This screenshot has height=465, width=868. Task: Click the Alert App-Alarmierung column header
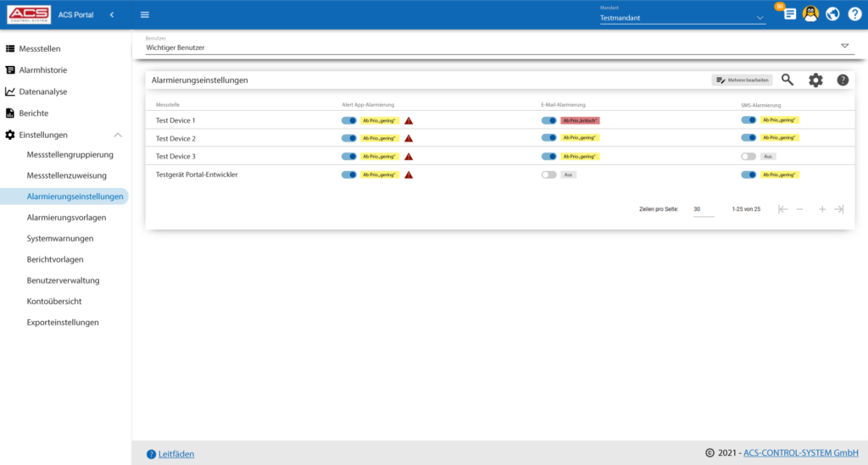click(368, 104)
